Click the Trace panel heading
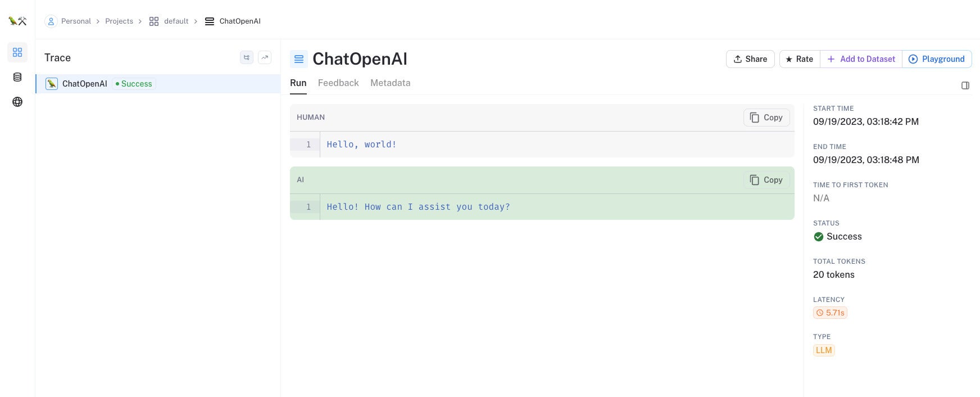Image resolution: width=980 pixels, height=397 pixels. (57, 58)
